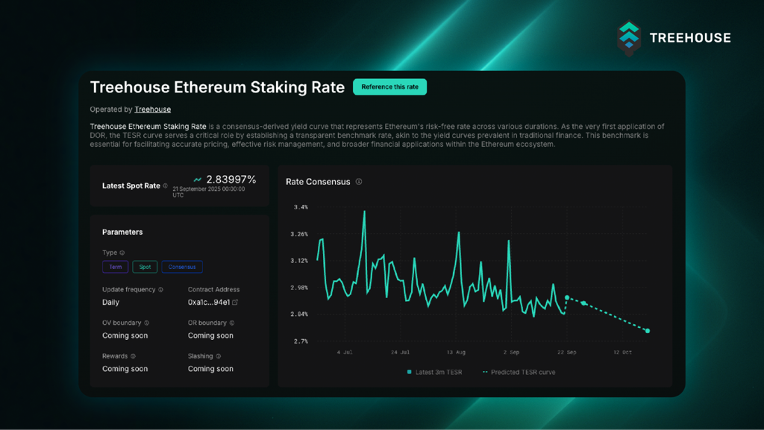Click info icon next to OV boundary

tap(147, 323)
